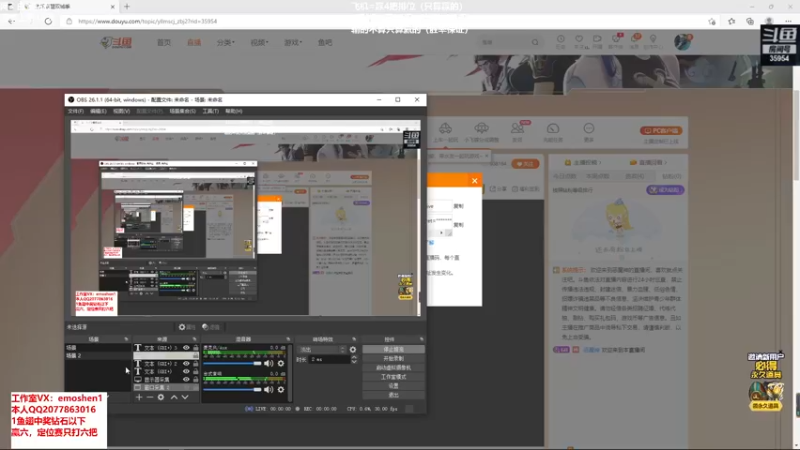The width and height of the screenshot is (800, 450).
Task: Open the followed heart icon in Douyu header
Action: [x=579, y=41]
